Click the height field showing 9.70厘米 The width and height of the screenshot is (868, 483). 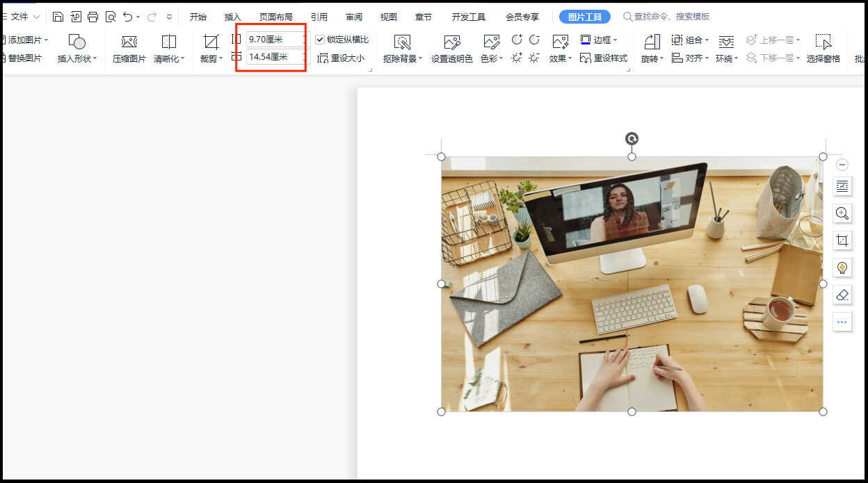tap(276, 39)
